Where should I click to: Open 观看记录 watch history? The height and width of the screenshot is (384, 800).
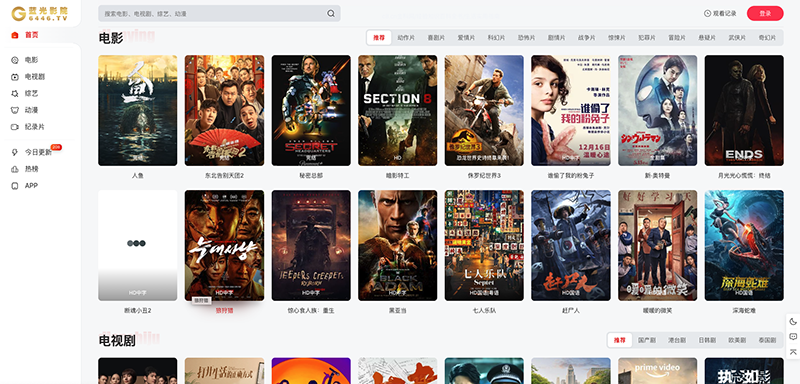720,14
